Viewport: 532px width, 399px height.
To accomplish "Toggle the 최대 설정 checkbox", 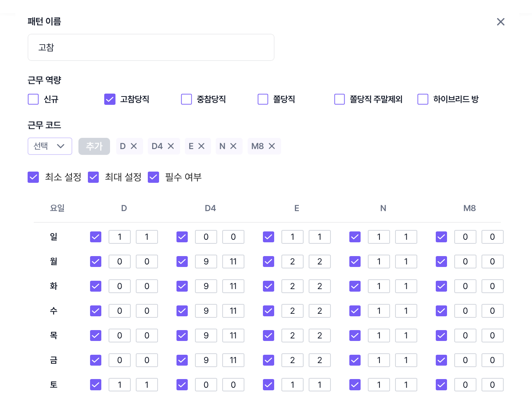I will click(x=93, y=177).
